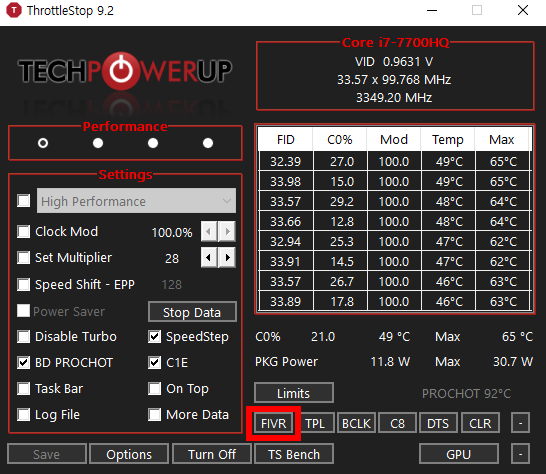Uncheck the BD PROCHOT checkbox
This screenshot has height=474, width=546.
(x=23, y=363)
